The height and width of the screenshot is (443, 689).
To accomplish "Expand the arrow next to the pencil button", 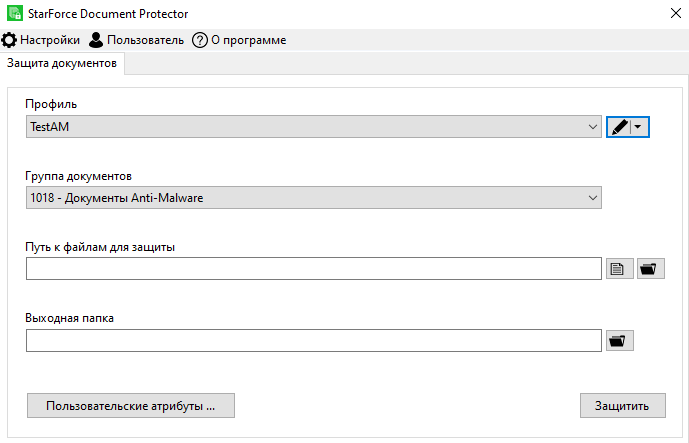I will point(639,127).
